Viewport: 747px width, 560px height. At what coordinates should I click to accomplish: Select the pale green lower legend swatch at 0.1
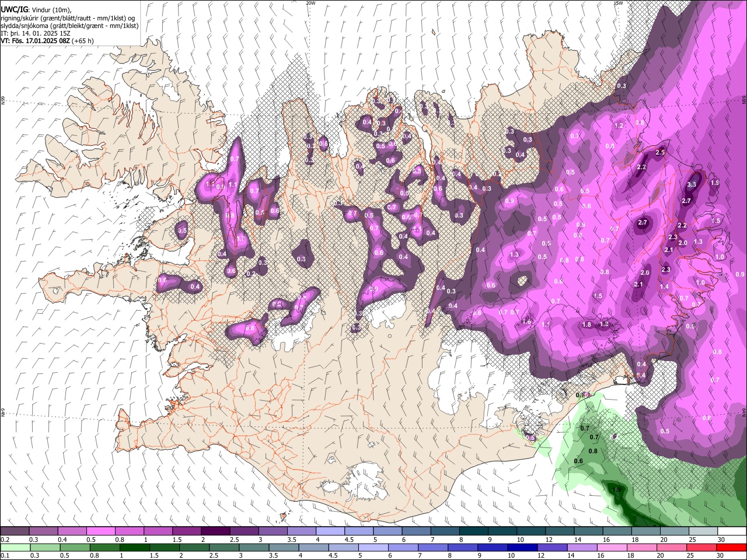15,548
